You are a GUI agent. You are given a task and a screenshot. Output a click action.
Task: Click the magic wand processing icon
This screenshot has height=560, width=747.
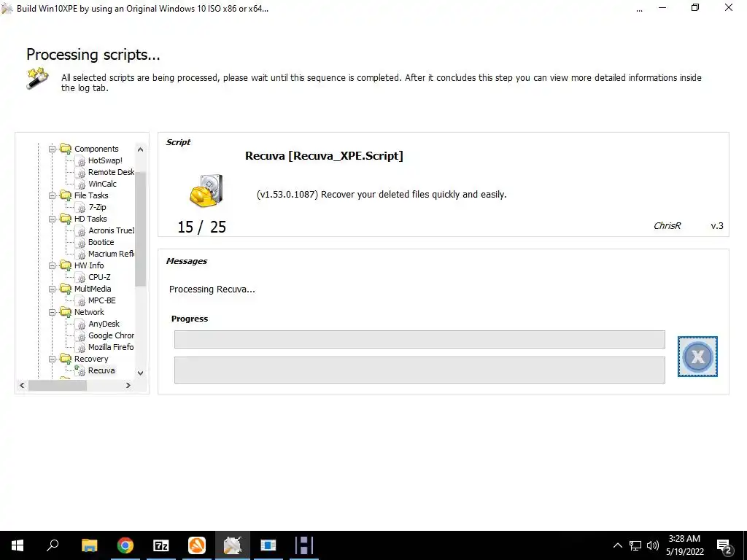point(38,78)
